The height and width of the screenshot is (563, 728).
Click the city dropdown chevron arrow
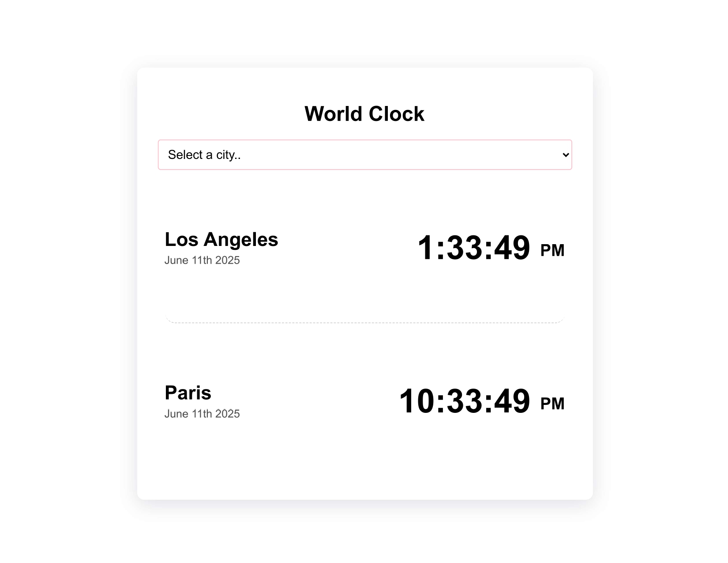point(565,155)
